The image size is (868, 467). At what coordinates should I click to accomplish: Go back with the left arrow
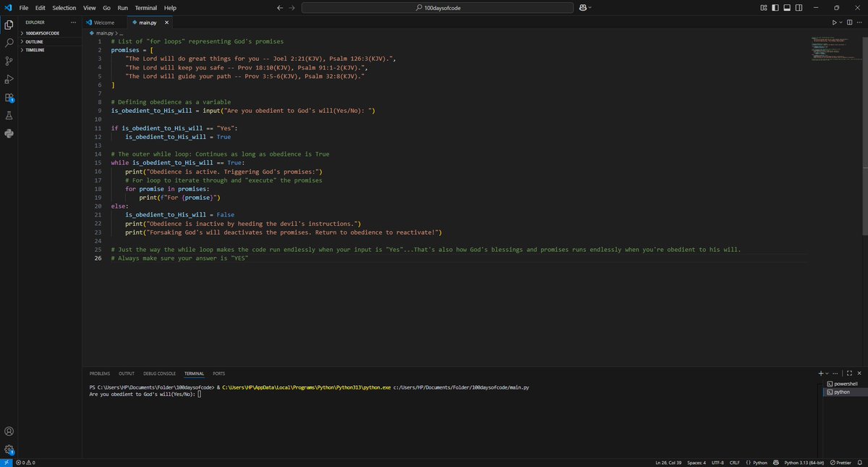click(281, 7)
